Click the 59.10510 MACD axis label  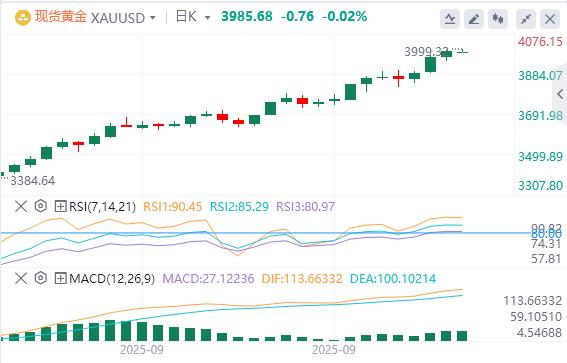(536, 317)
